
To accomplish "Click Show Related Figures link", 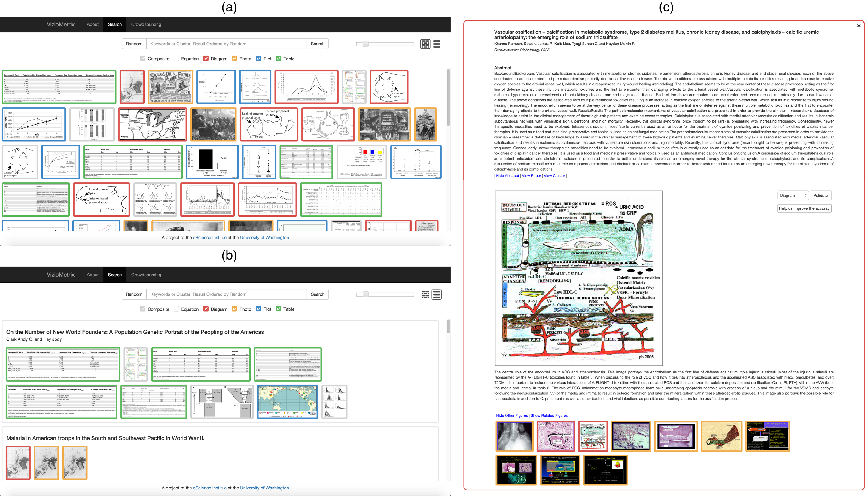I will (549, 415).
